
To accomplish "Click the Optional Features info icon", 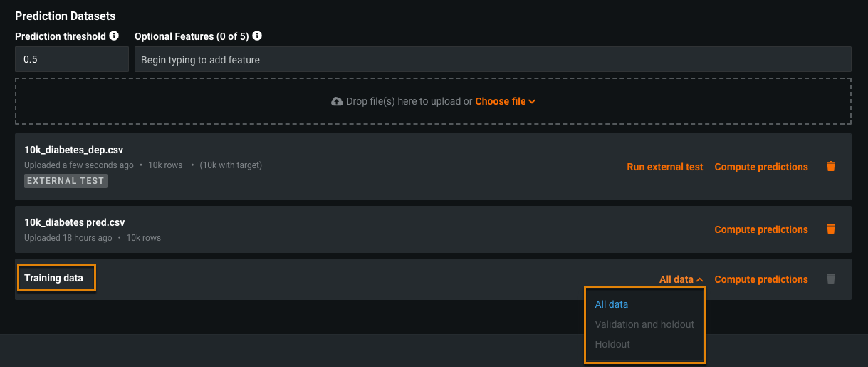I will click(x=257, y=36).
